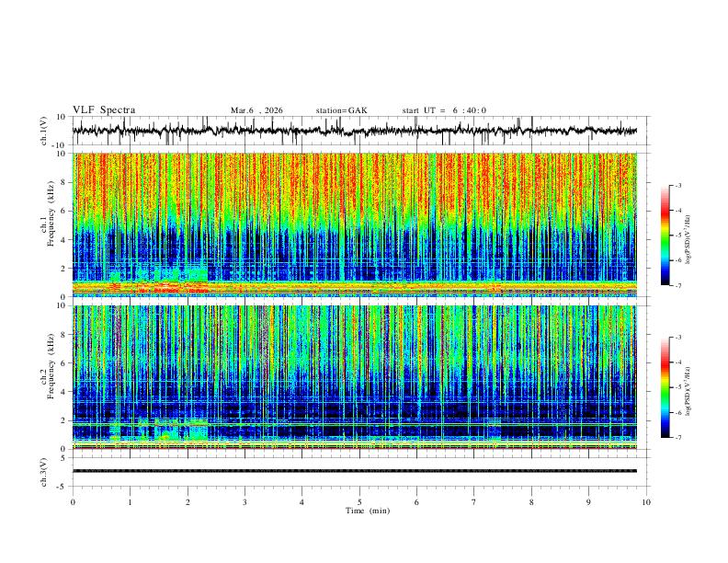Click the lower colorbar log(PSD) label
This screenshot has height=563, width=728.
pyautogui.click(x=688, y=392)
